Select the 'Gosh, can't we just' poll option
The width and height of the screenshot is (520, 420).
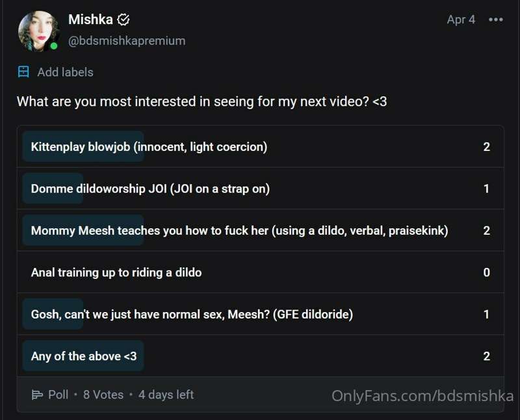pyautogui.click(x=261, y=314)
